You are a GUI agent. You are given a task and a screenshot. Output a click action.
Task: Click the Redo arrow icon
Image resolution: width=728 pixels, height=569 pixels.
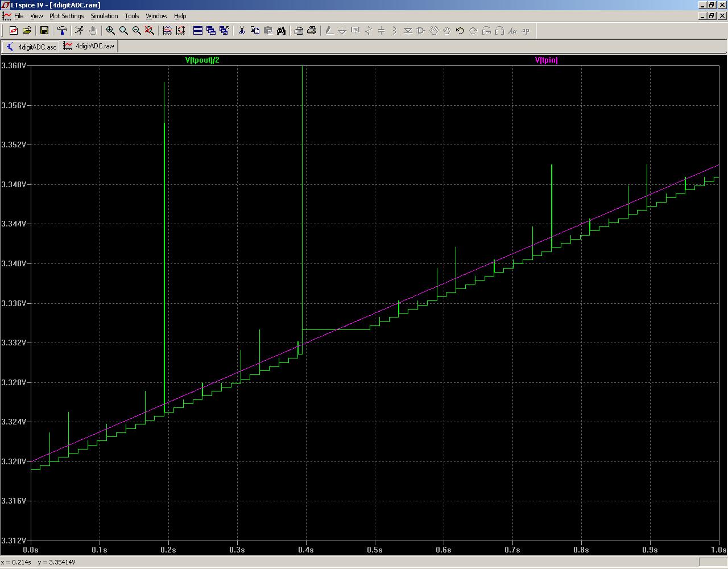(x=473, y=31)
